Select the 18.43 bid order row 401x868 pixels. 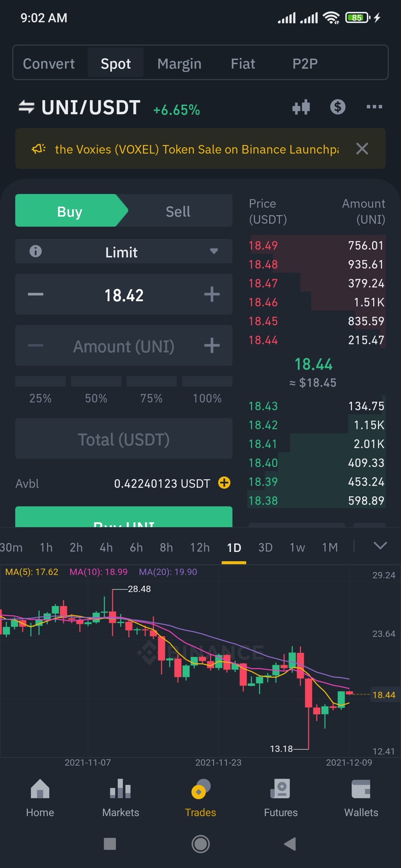point(316,406)
